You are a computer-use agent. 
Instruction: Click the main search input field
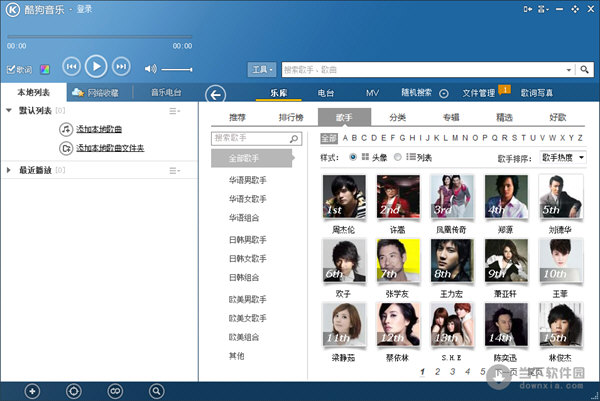pos(423,70)
